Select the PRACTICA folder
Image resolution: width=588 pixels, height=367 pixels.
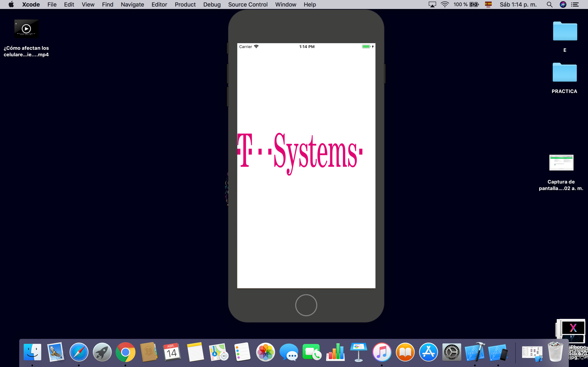[565, 73]
